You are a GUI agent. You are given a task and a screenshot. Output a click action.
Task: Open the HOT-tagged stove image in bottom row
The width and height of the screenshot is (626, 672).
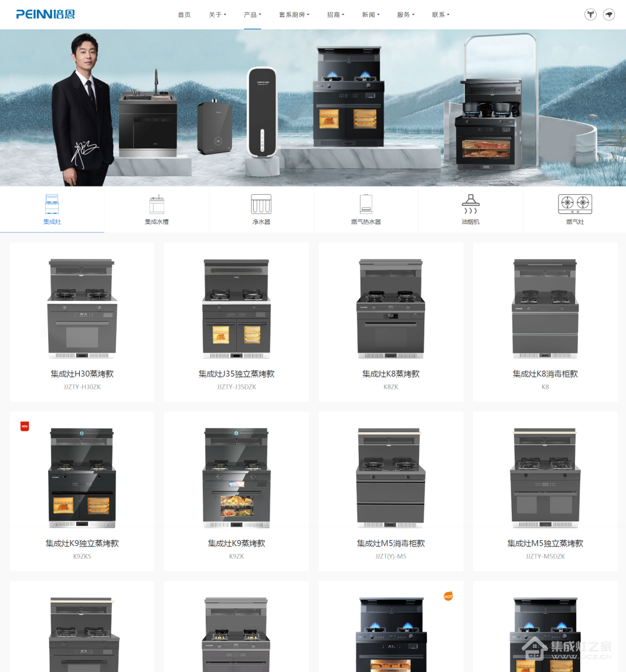(391, 634)
